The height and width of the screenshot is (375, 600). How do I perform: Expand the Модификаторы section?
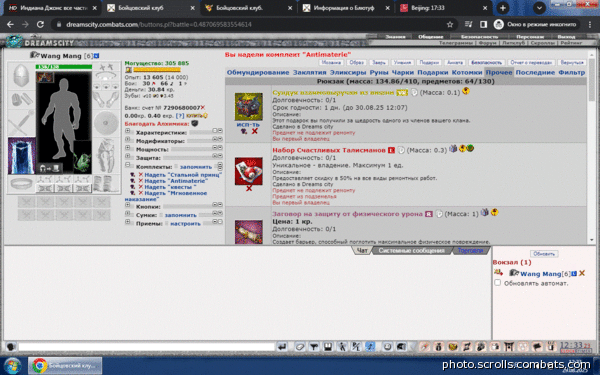point(127,140)
